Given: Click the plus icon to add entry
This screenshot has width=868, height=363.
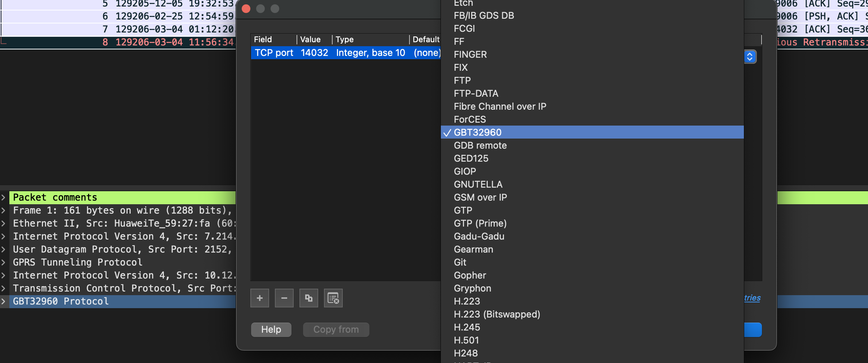Looking at the screenshot, I should click(x=260, y=298).
